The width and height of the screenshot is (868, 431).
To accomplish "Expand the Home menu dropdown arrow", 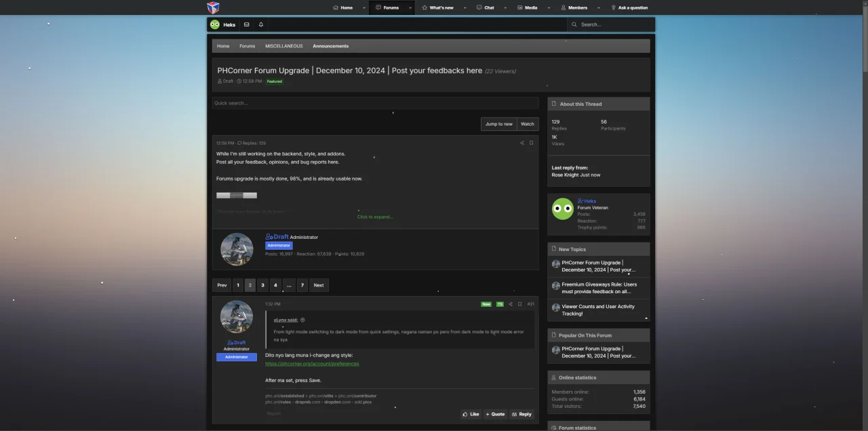I will 364,8.
